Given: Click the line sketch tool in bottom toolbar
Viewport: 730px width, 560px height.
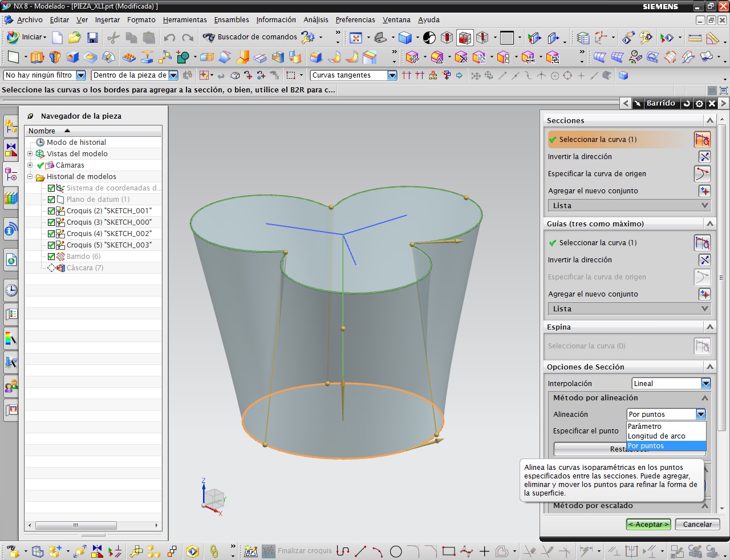Looking at the screenshot, I should point(360,551).
